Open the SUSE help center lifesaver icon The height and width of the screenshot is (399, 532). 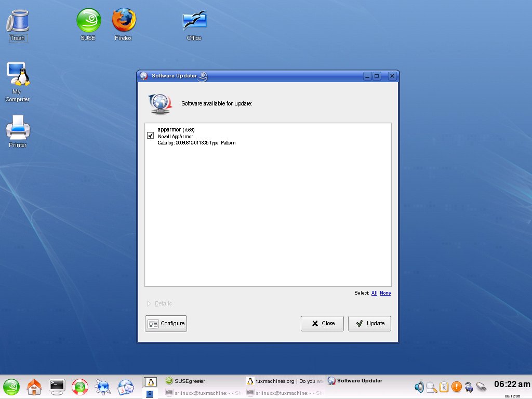[x=79, y=387]
